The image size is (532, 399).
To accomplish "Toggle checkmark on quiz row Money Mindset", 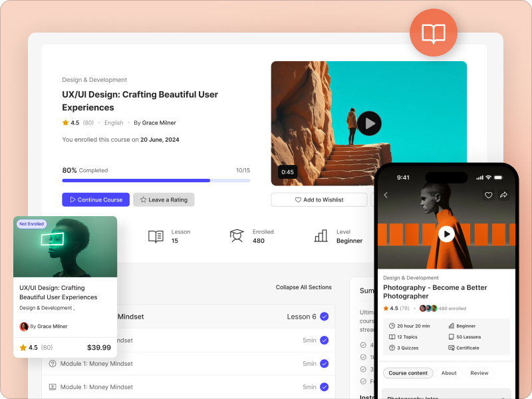I will 325,363.
